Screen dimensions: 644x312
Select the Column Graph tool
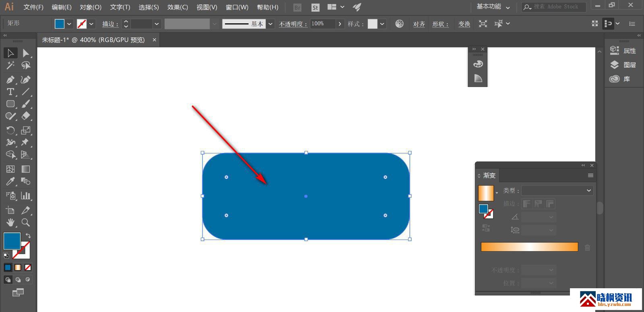26,196
